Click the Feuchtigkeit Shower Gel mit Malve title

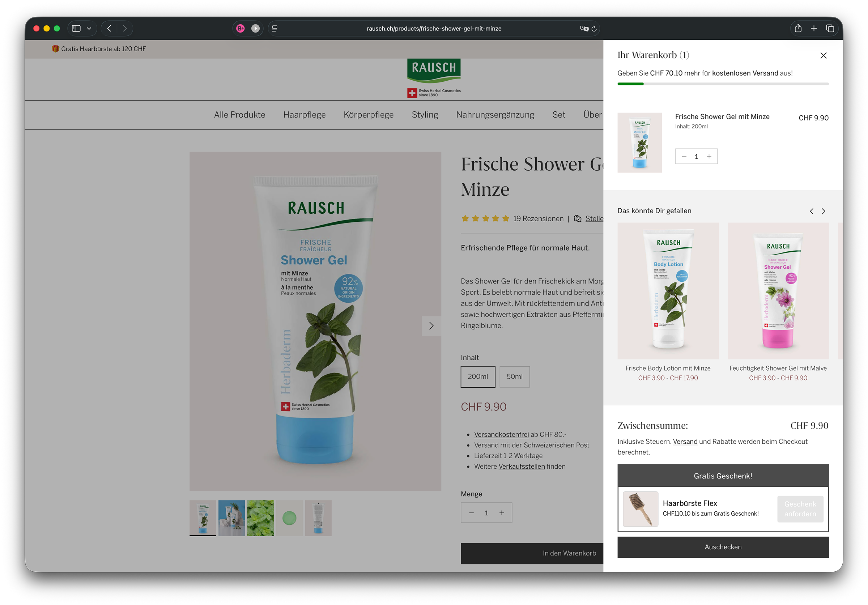click(x=778, y=368)
